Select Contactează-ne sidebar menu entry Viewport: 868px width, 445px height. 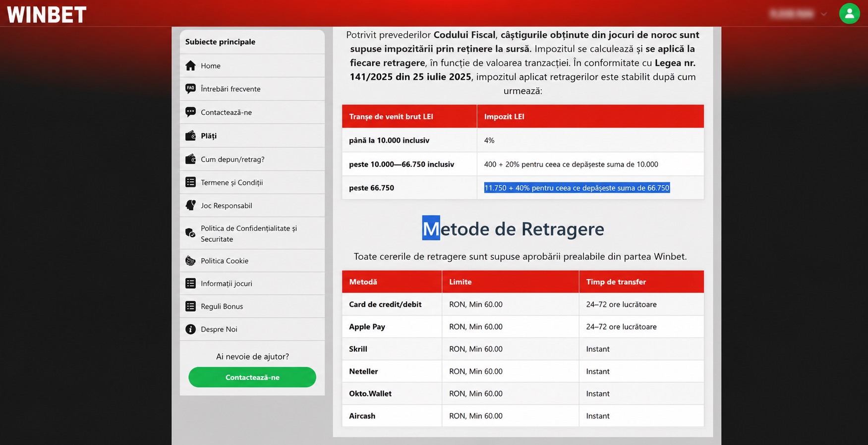pos(252,112)
